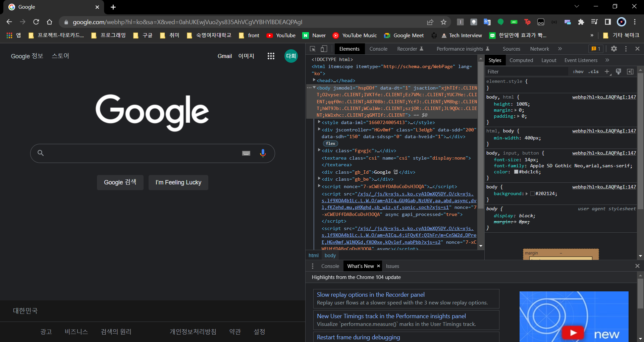This screenshot has height=342, width=644.
Task: Close the bottom drawer
Action: click(637, 266)
